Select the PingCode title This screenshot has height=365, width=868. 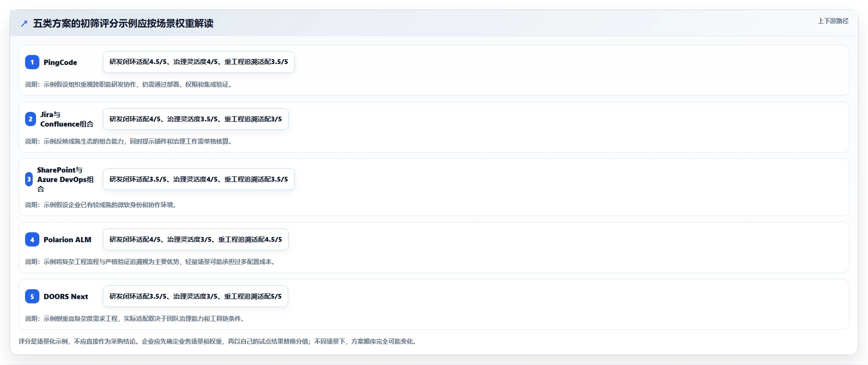(60, 62)
